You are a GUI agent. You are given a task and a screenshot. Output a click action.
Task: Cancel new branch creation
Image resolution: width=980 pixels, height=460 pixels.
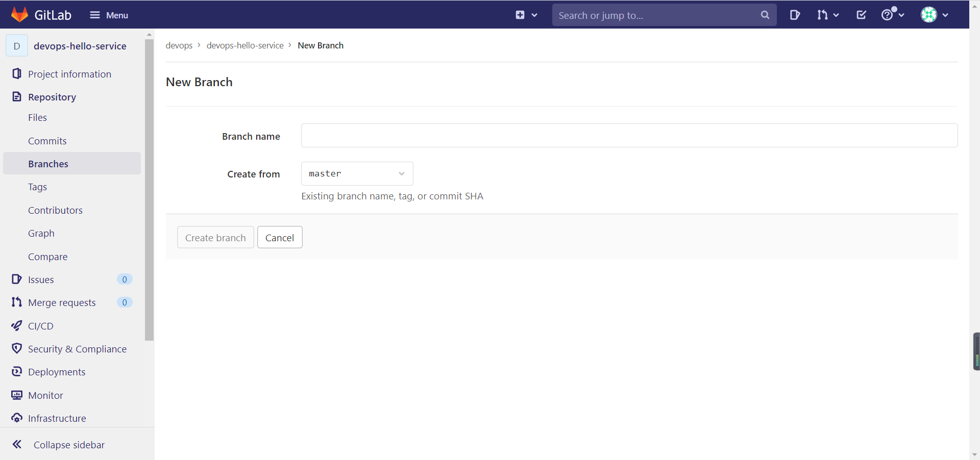coord(280,238)
